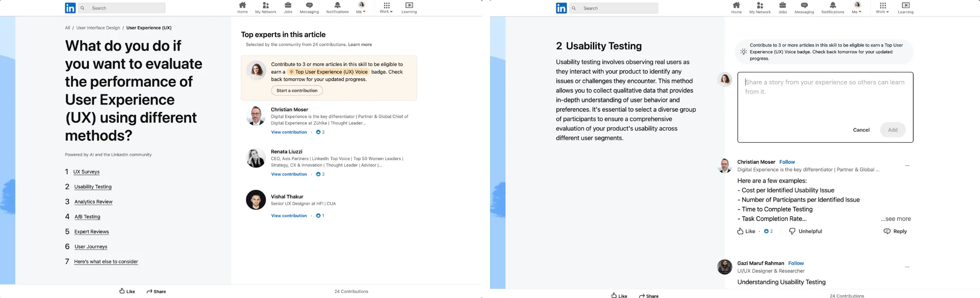
Task: Click Top User Experience (UX) Voice badge
Action: (x=328, y=72)
